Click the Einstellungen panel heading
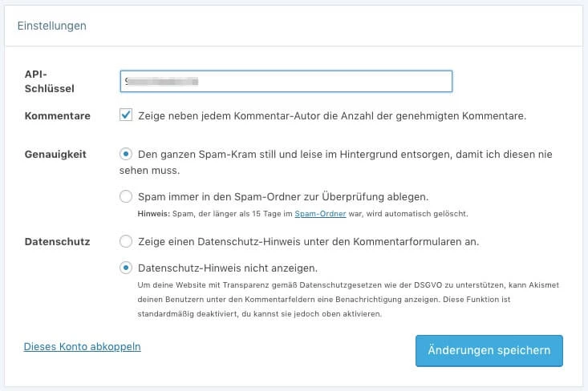This screenshot has height=391, width=588. pyautogui.click(x=52, y=26)
